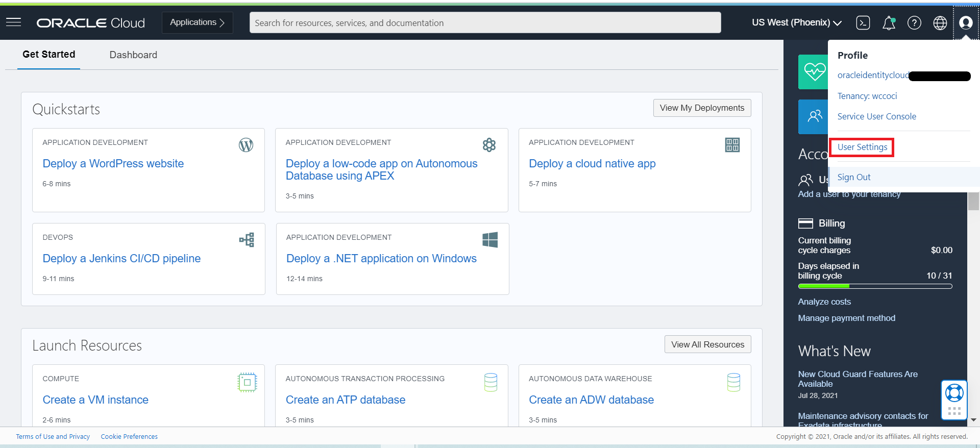Select Tenancy: wccoci from profile menu
The height and width of the screenshot is (448, 980).
click(x=867, y=96)
